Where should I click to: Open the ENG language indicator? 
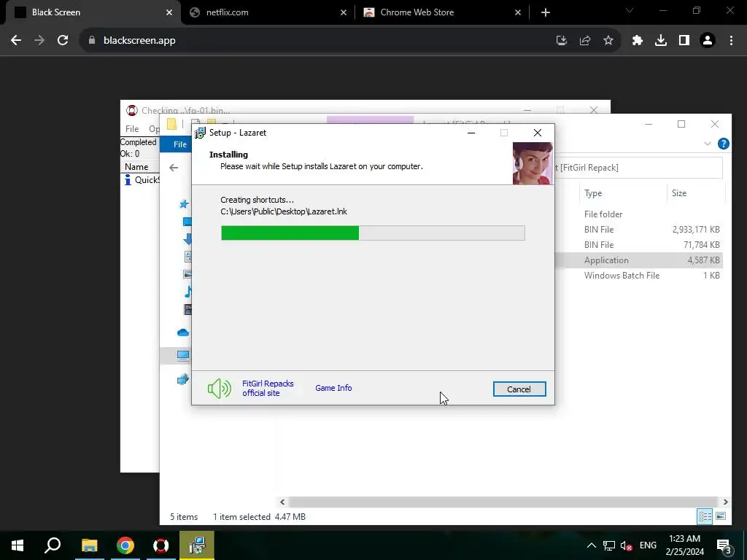[x=648, y=545]
